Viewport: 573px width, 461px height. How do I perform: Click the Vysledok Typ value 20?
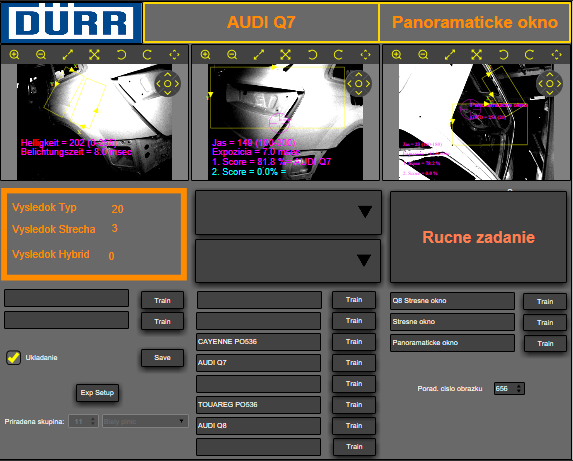pos(117,209)
